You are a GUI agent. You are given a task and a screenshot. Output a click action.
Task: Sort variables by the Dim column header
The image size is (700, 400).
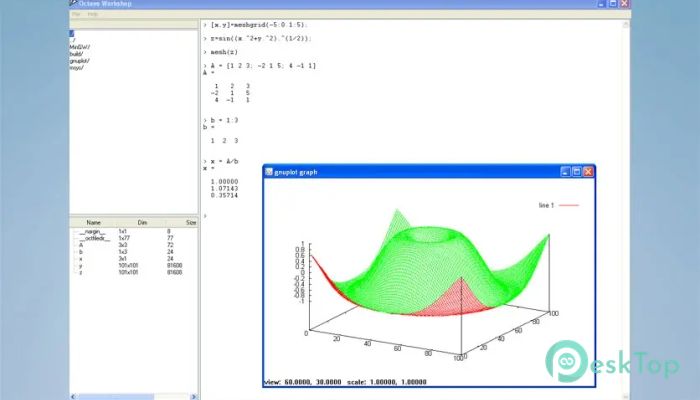point(142,222)
